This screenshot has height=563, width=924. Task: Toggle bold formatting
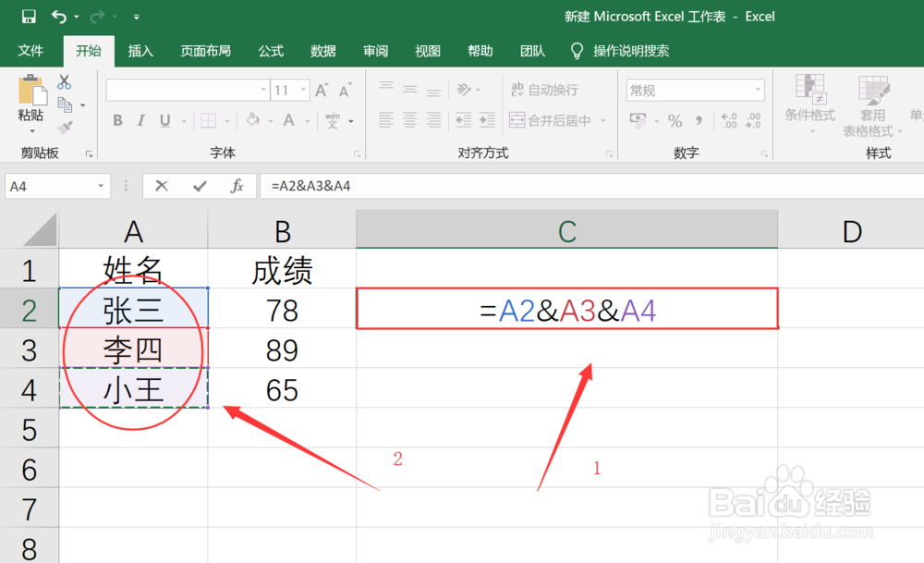[x=117, y=121]
